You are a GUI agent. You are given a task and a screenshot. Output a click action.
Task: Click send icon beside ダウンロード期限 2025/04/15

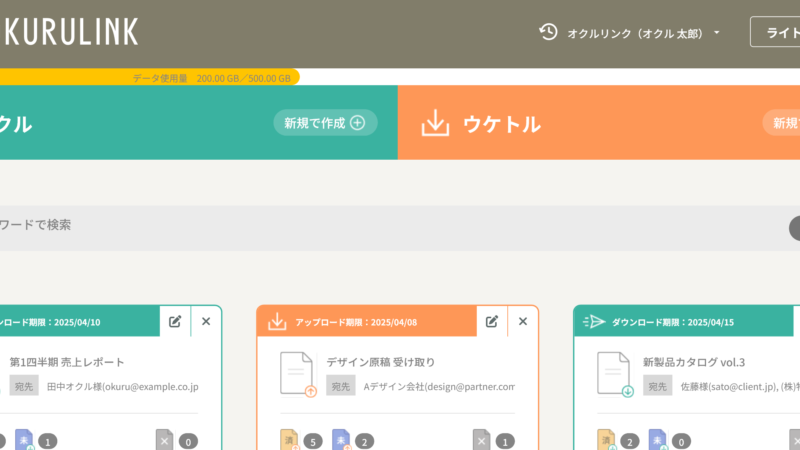(594, 321)
